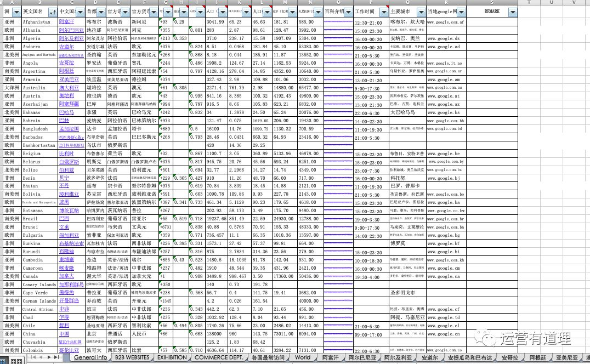
Task: Follow the 澳大利亚 country link
Action: 69,88
